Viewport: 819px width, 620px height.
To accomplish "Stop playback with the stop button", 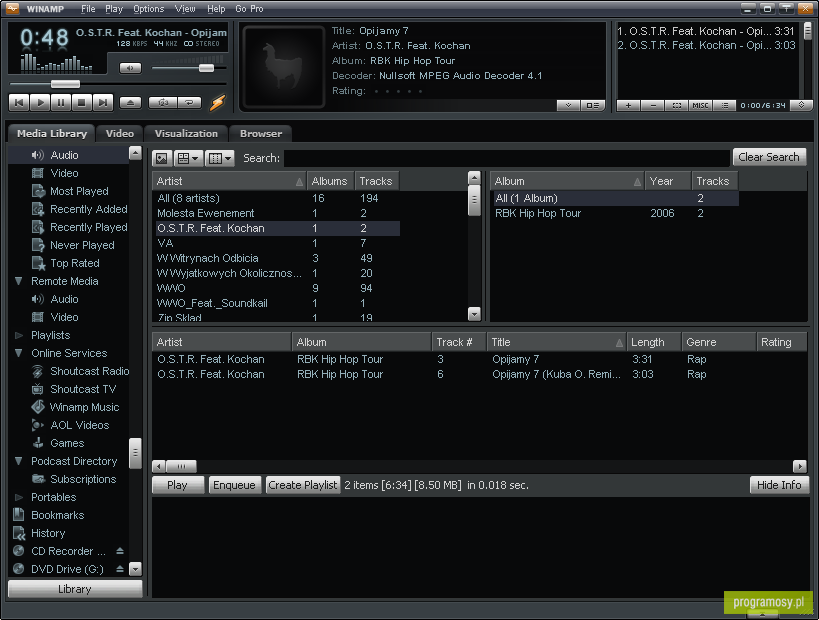I will 81,102.
